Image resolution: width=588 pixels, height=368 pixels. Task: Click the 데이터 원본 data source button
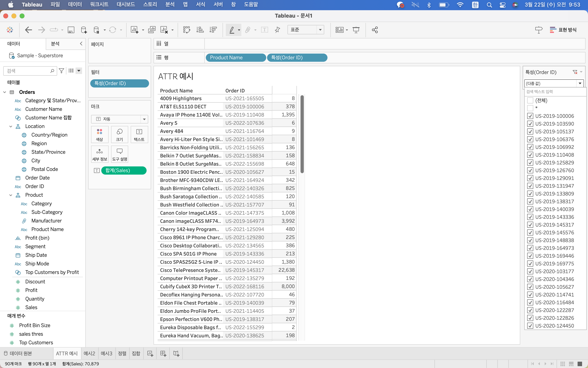pyautogui.click(x=18, y=353)
